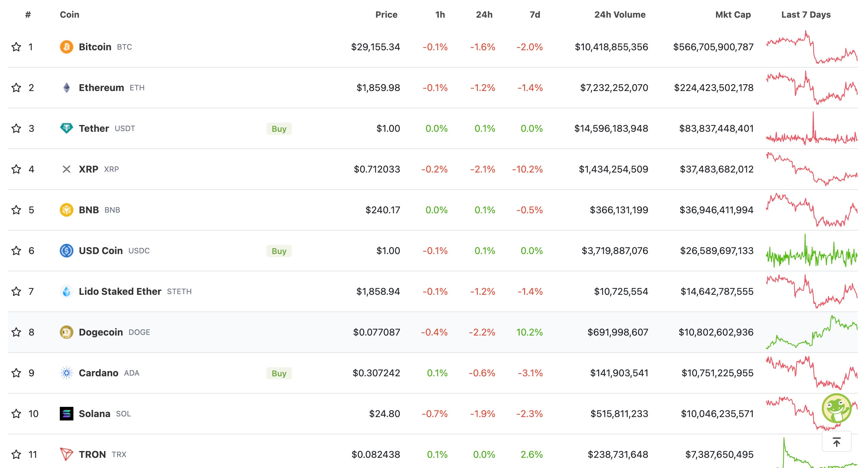Click the Last 7 Days column header
This screenshot has height=468, width=868.
(x=806, y=15)
